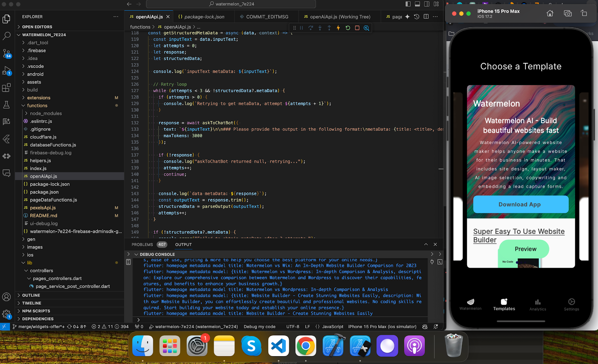598x364 pixels.
Task: Open Source Control view with 54 badge
Action: coord(6,53)
